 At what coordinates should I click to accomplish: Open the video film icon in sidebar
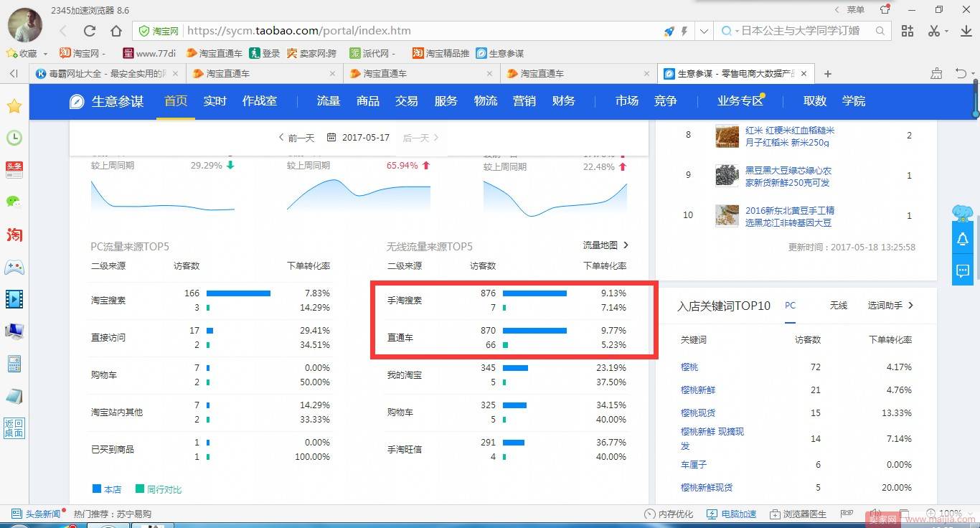[x=14, y=299]
